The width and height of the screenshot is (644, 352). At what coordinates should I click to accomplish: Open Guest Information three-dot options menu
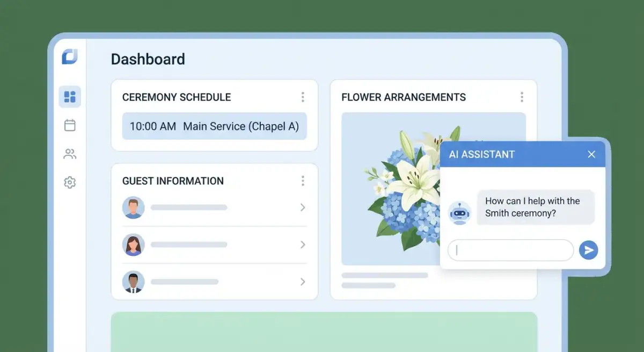[x=303, y=181]
